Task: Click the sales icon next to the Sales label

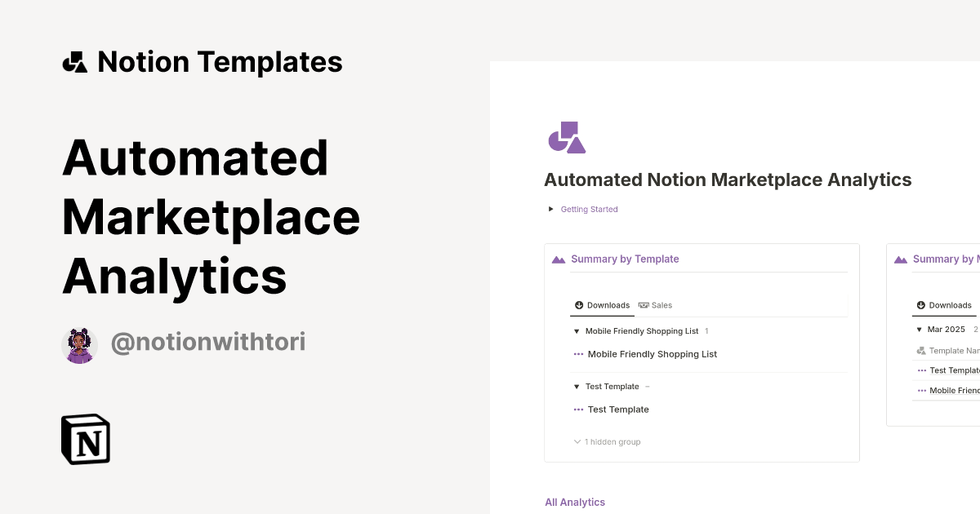Action: point(644,305)
